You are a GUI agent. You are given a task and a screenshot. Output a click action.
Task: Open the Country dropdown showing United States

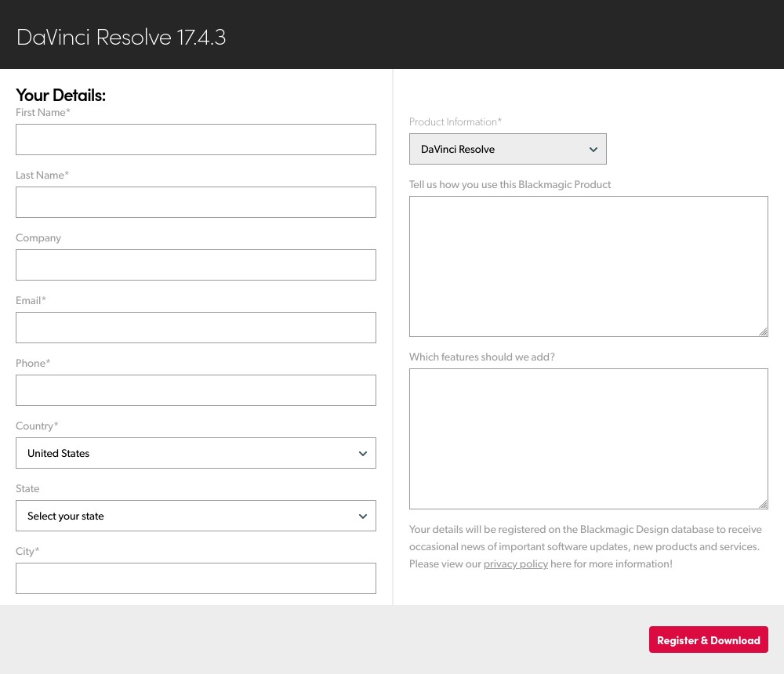tap(196, 453)
